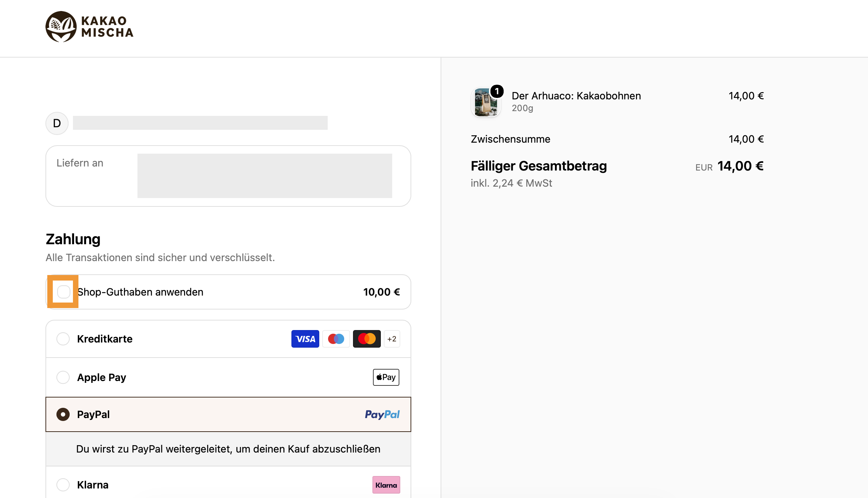Click the Visa card icon
The image size is (868, 498).
305,339
